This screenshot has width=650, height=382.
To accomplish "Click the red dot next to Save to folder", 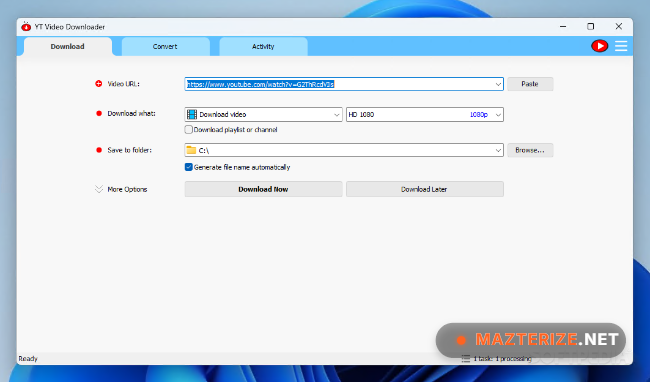I will coord(99,150).
